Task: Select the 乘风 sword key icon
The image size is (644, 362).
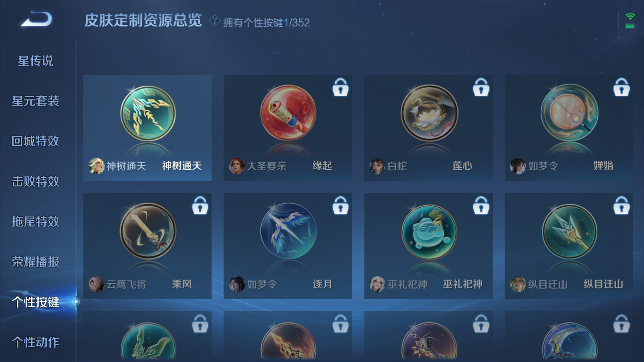Action: 148,231
